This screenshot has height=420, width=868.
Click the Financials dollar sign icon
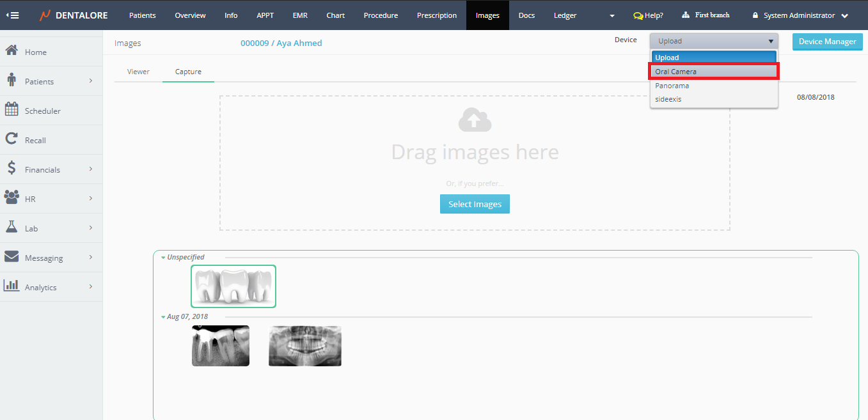point(11,169)
